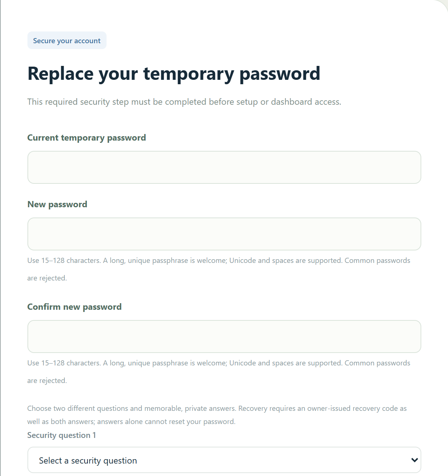Focus the New password input box
This screenshot has width=448, height=476.
pyautogui.click(x=224, y=234)
